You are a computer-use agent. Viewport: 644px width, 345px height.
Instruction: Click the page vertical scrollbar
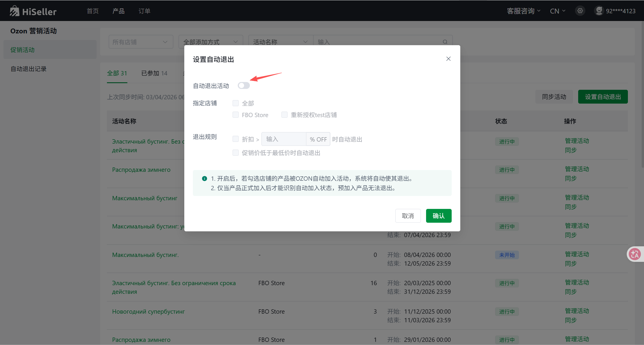642,95
